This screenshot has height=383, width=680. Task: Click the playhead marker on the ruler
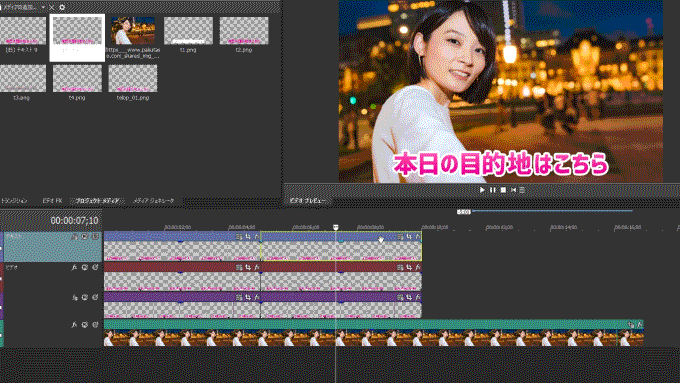335,227
